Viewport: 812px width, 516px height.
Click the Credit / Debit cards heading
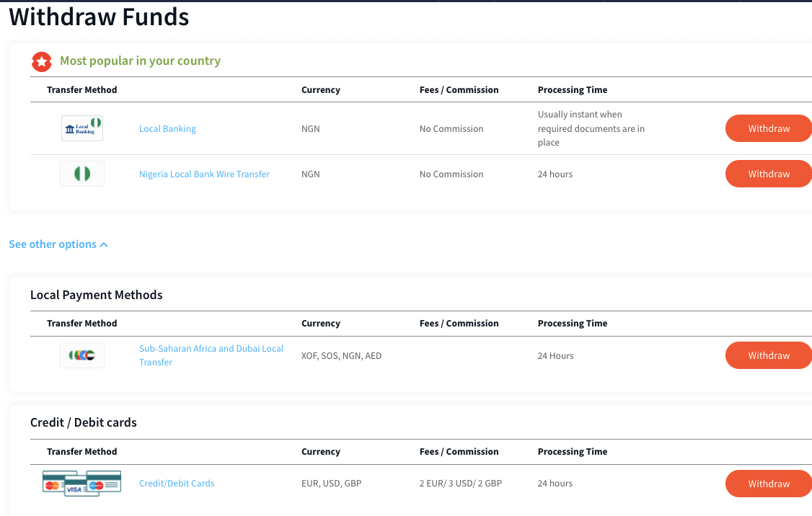pos(84,422)
